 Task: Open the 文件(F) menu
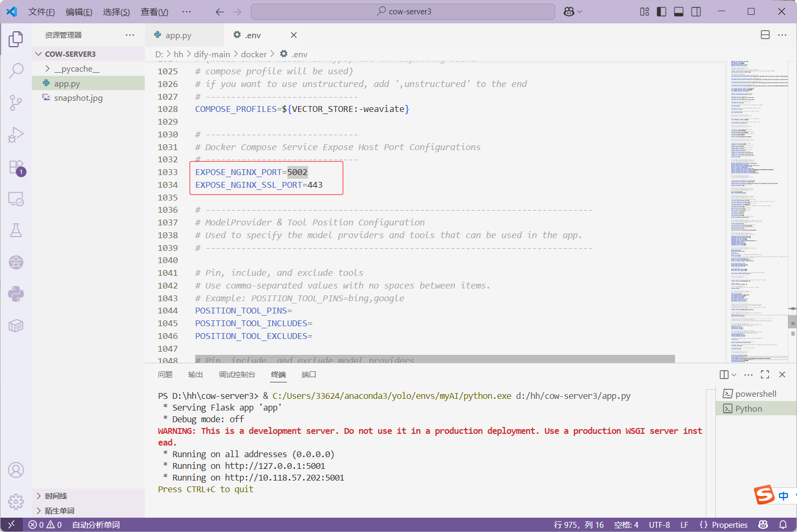coord(41,12)
